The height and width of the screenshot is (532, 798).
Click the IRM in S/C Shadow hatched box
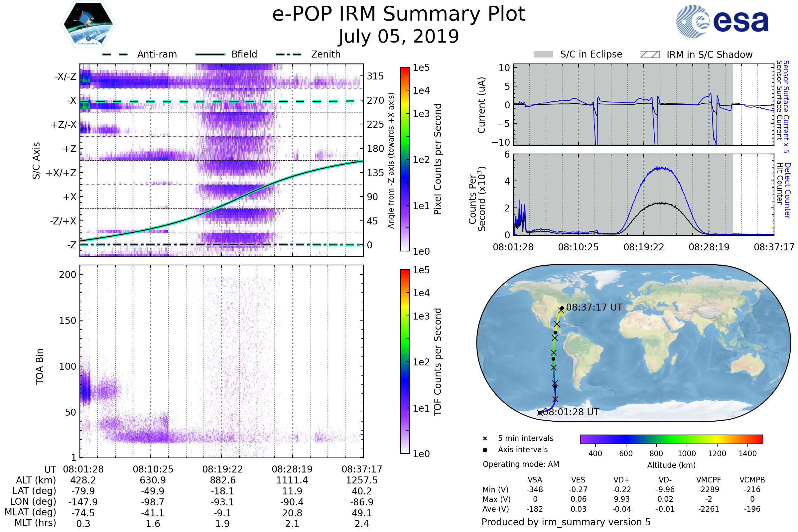tap(650, 55)
